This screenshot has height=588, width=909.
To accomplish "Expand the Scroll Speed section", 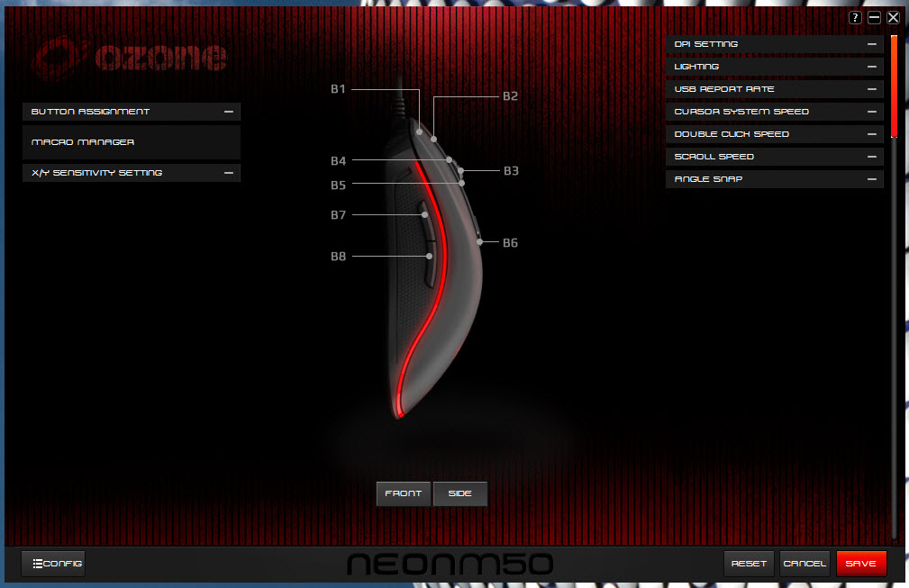I will point(775,157).
